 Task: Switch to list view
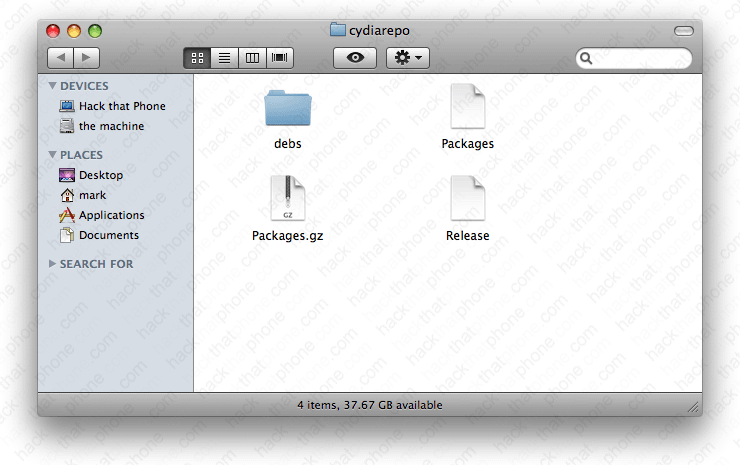[224, 58]
